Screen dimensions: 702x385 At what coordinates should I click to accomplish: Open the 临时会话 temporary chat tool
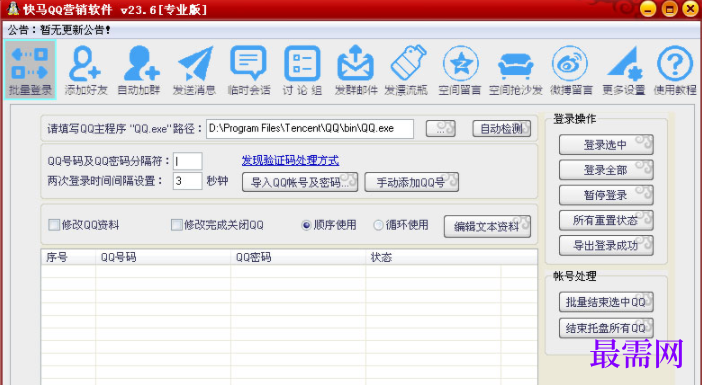(249, 70)
